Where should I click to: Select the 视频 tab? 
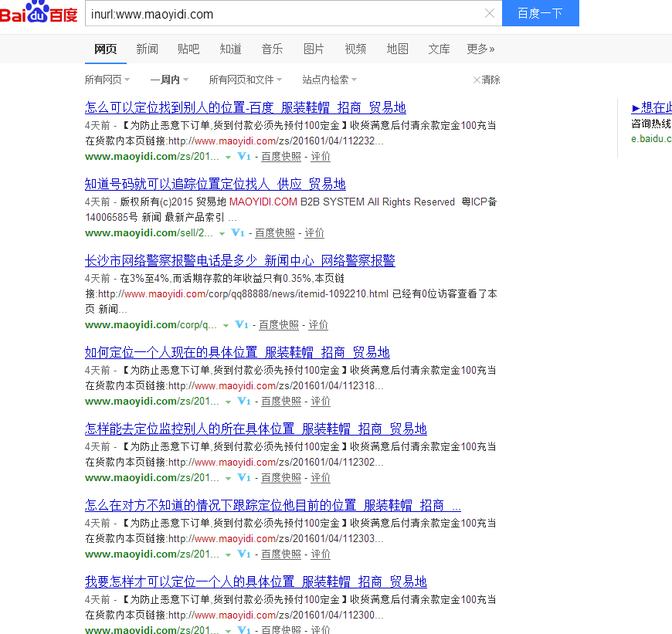point(355,49)
